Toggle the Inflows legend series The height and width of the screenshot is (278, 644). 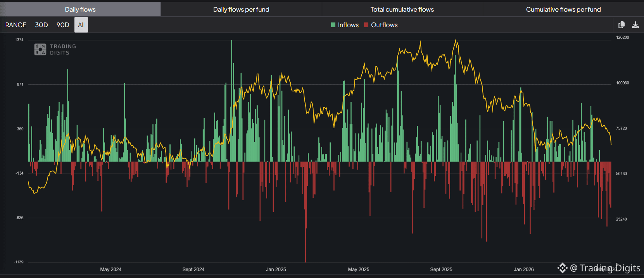[x=345, y=25]
